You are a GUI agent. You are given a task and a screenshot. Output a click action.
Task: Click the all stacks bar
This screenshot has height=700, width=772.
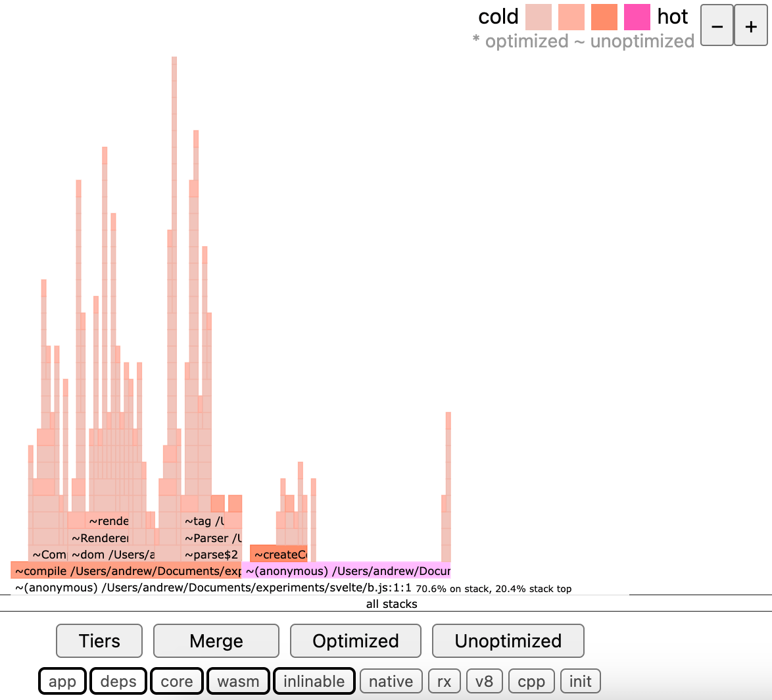[x=391, y=604]
